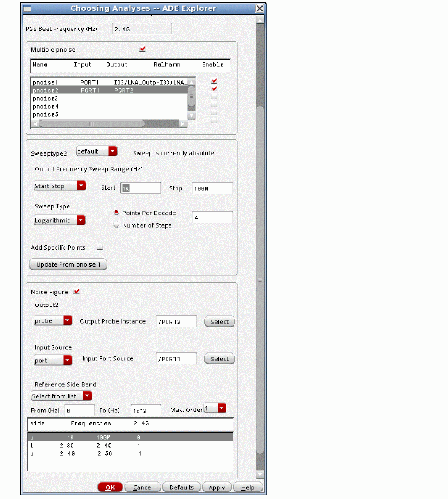Click pnoise list scroll down arrow
448x499 pixels.
pyautogui.click(x=191, y=115)
